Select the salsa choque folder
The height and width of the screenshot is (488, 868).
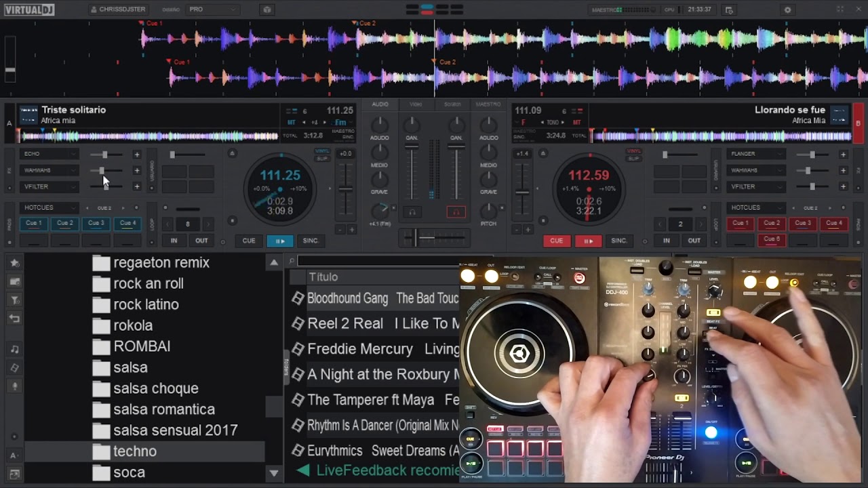144,388
